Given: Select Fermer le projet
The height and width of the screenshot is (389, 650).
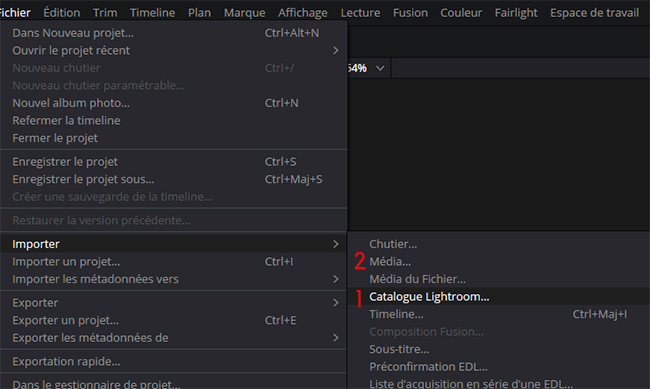Looking at the screenshot, I should 173,138.
